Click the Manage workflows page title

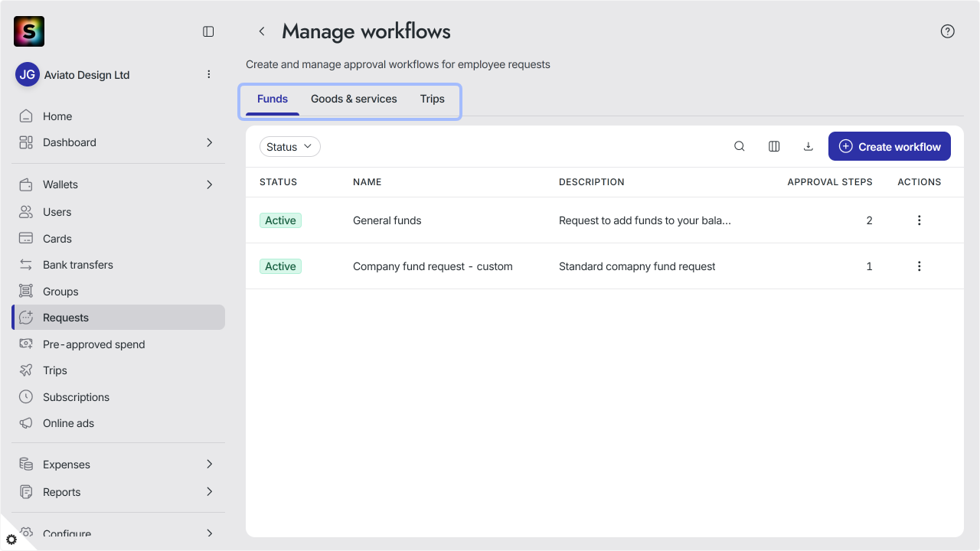[x=366, y=31]
